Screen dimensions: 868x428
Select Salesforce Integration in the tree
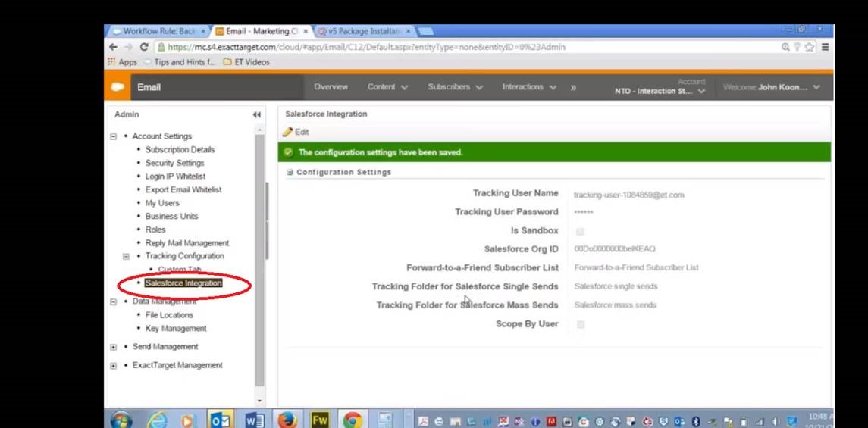[183, 283]
